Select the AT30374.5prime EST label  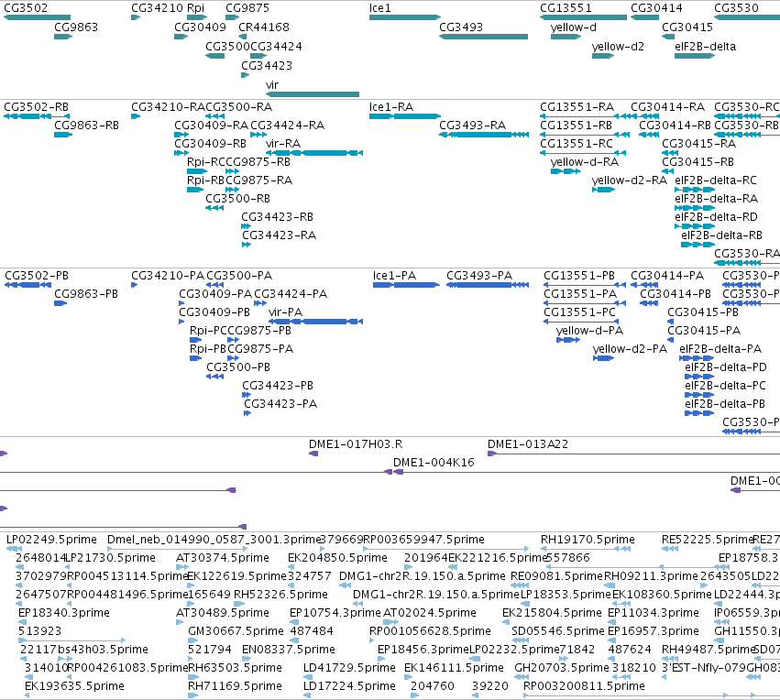coord(223,558)
